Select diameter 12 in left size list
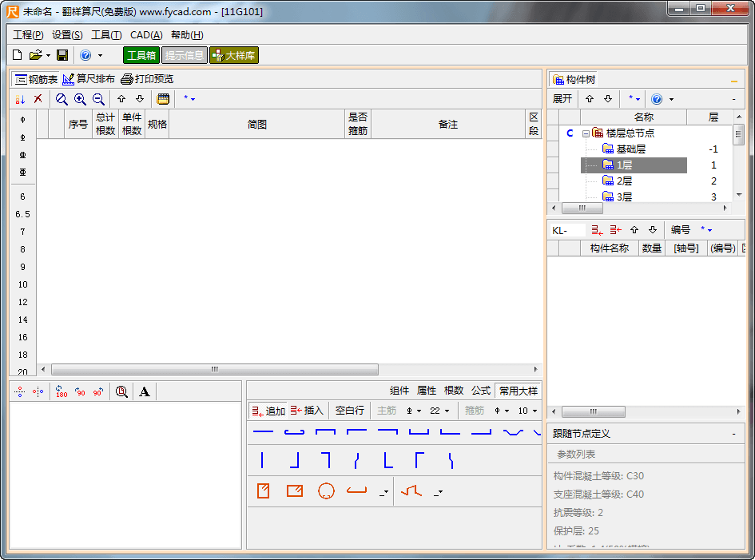Screen dimensions: 755x560 [22, 302]
